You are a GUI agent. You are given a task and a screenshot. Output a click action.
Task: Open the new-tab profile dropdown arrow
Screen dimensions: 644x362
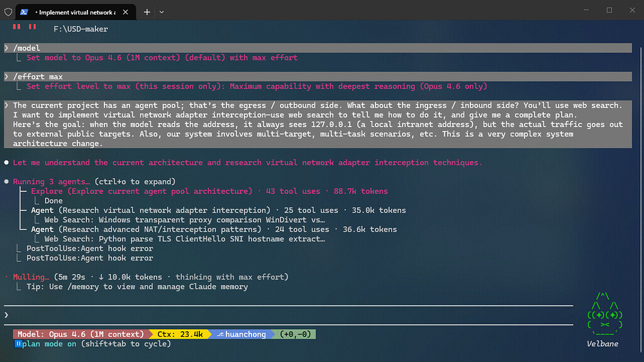click(x=162, y=13)
